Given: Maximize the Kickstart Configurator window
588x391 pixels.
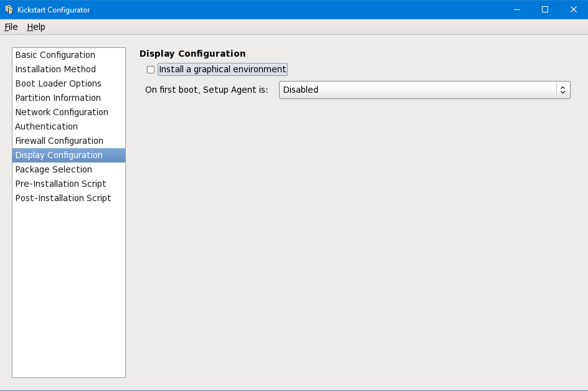Looking at the screenshot, I should tap(545, 9).
